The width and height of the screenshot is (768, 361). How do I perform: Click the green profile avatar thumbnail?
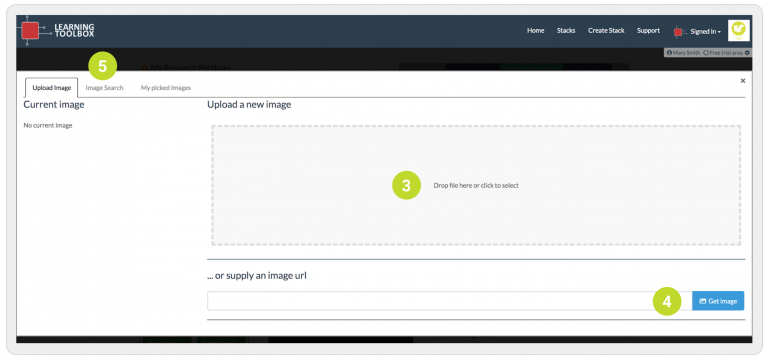pyautogui.click(x=739, y=30)
